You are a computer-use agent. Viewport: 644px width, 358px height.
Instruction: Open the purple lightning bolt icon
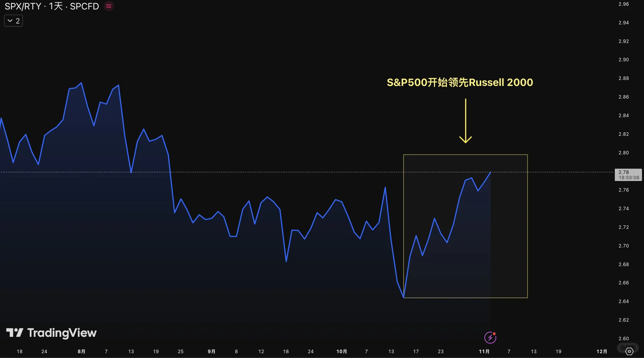coord(490,338)
